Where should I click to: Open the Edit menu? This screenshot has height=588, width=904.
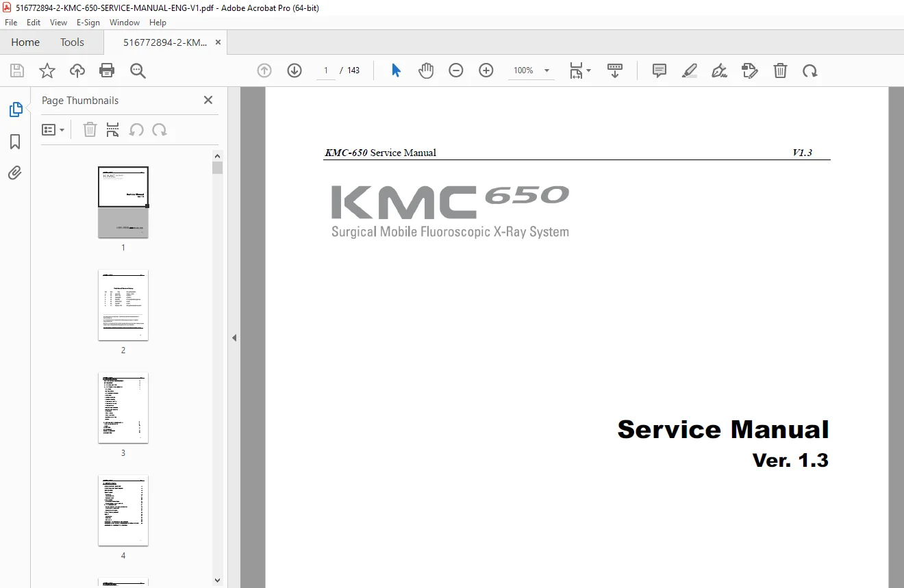[34, 23]
